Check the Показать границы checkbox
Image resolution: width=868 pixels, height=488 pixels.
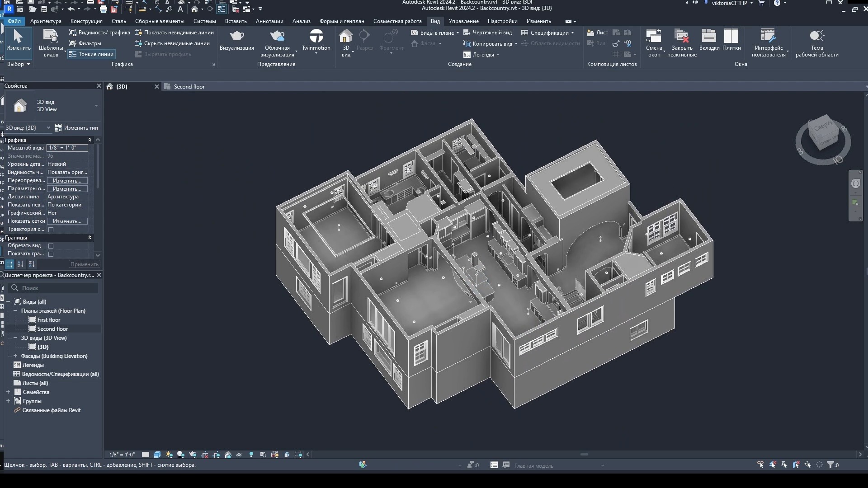51,253
